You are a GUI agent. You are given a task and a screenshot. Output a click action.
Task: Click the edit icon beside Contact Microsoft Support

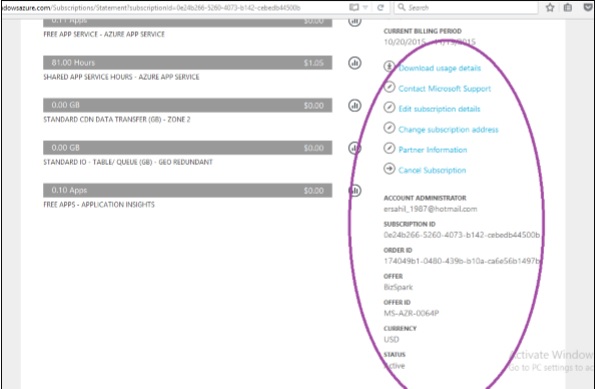click(x=389, y=87)
